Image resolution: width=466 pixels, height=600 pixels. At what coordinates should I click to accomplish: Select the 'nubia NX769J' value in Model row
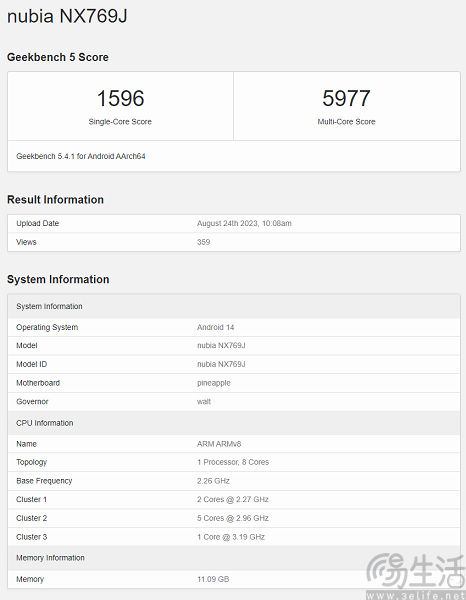221,346
